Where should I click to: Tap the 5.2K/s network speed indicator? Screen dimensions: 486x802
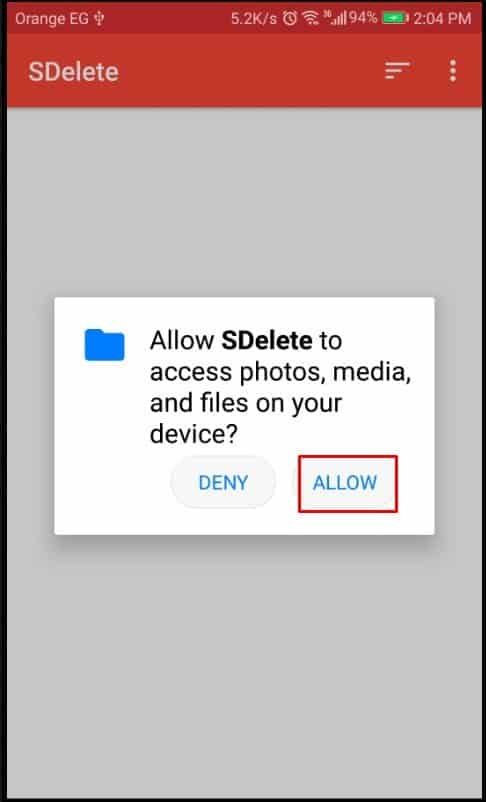[x=254, y=19]
